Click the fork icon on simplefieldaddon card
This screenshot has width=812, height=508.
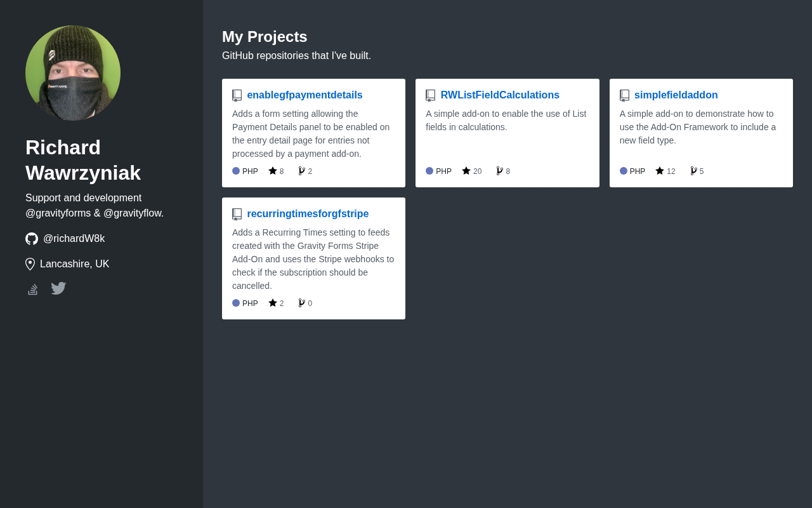pos(693,171)
